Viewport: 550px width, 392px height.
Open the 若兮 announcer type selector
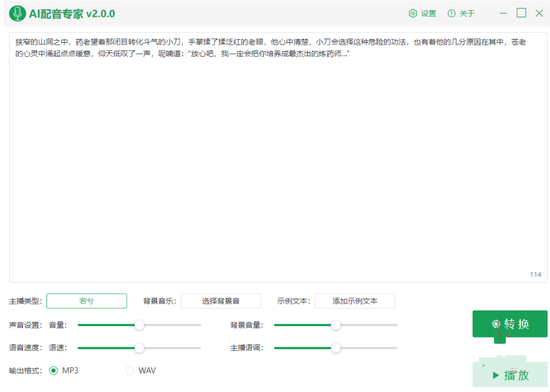(87, 301)
